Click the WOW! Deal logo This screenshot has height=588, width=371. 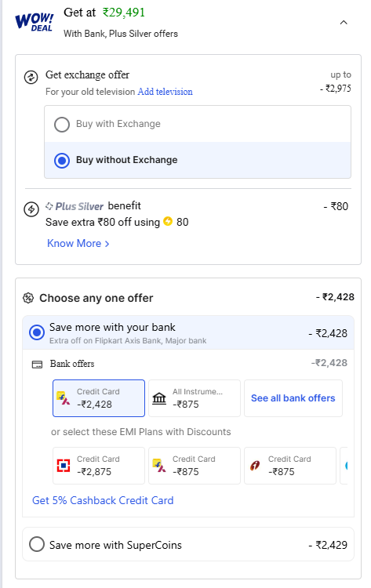35,22
